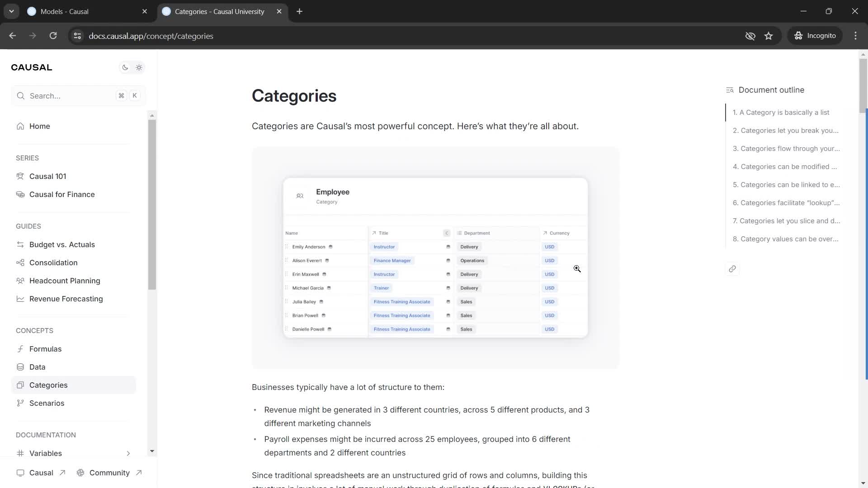Screen dimensions: 868x488
Task: Jump to outline item 4 'Categories can be modified'
Action: click(x=785, y=167)
